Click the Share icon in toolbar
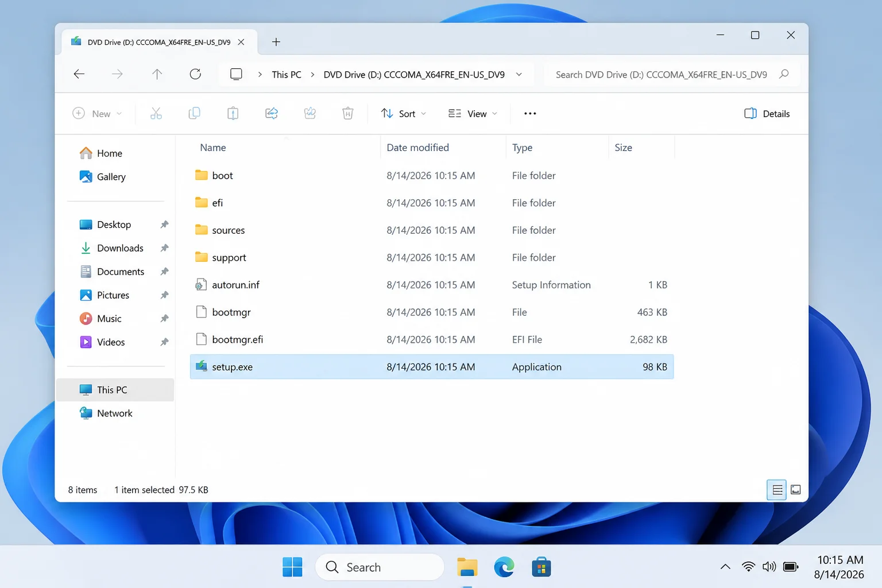Viewport: 882px width, 588px height. click(x=272, y=113)
